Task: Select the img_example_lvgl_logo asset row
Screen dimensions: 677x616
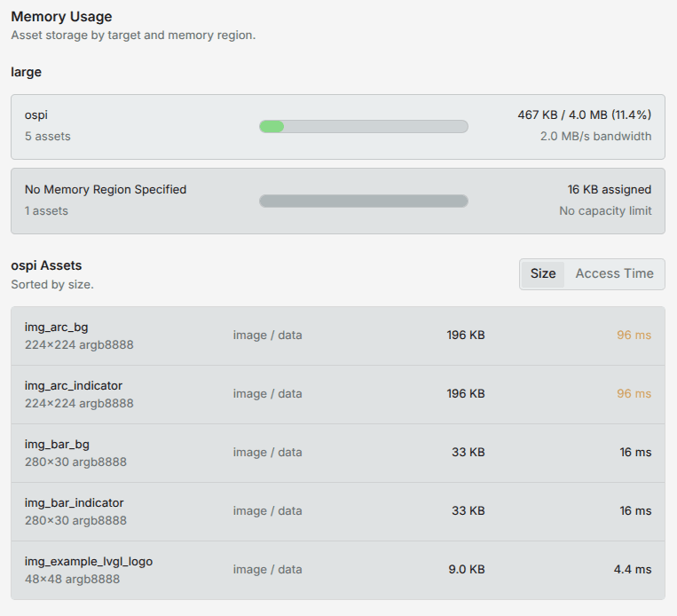Action: coord(338,570)
